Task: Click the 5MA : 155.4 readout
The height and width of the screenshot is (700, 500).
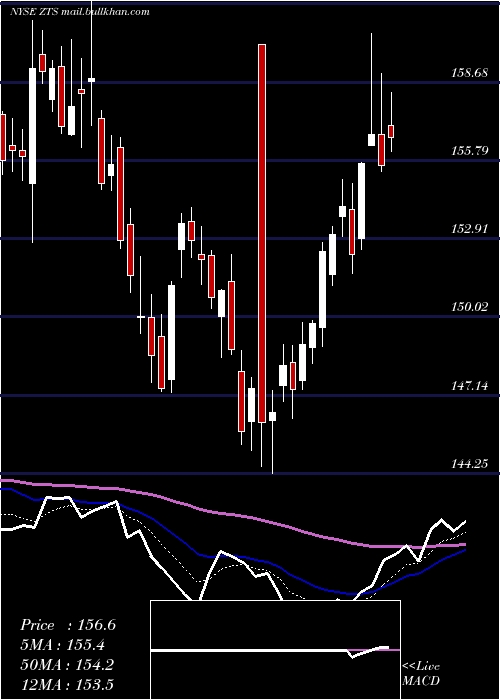Action: (x=64, y=645)
